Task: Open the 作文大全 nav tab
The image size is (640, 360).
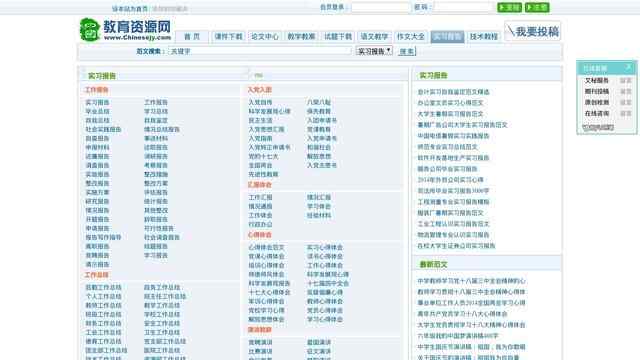Action: [411, 36]
